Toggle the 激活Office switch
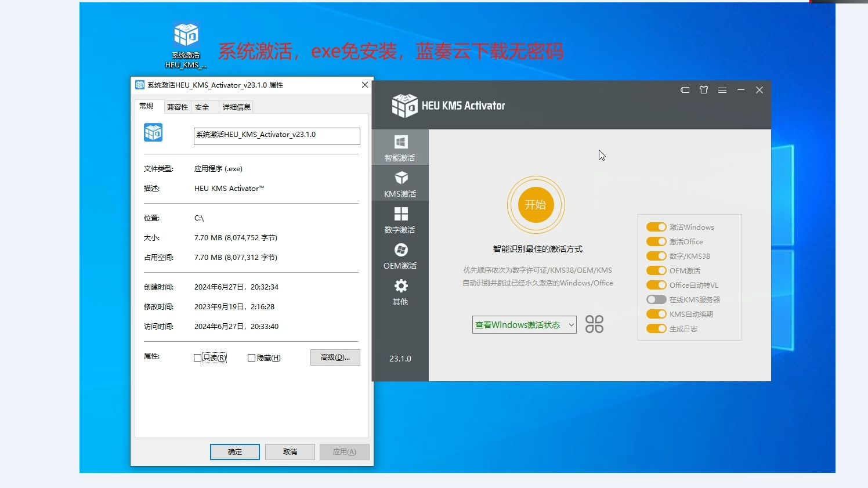 656,241
